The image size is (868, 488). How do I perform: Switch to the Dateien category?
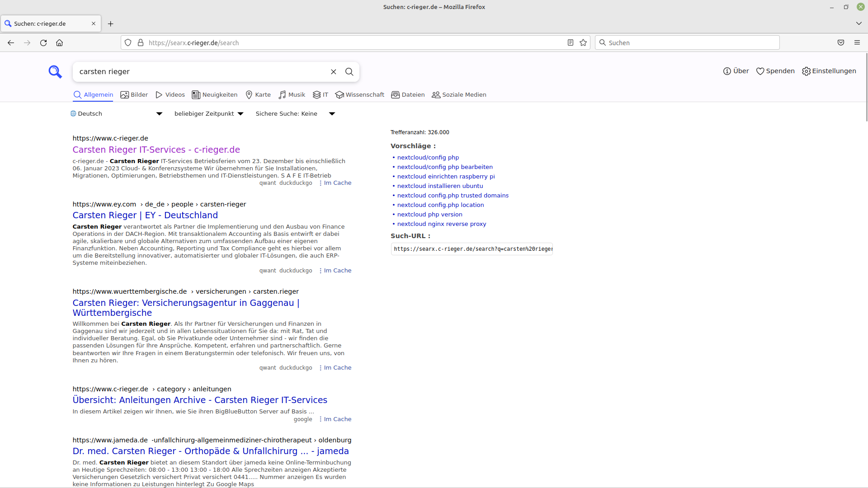408,94
